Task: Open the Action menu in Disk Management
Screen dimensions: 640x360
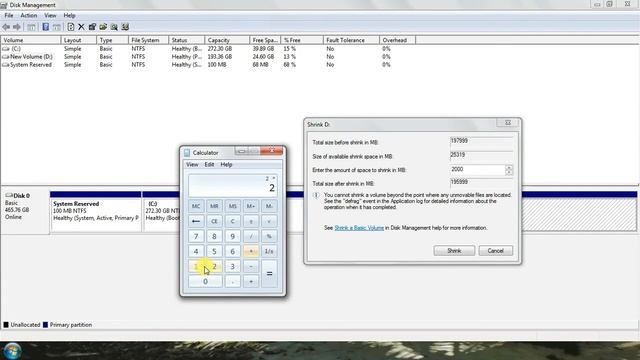Action: point(29,16)
